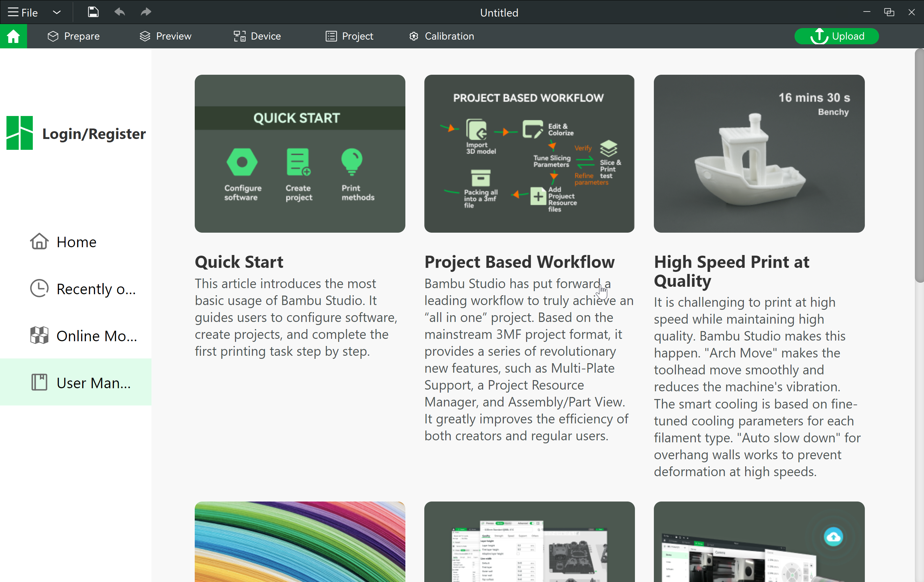Click the Project Based Workflow heading
This screenshot has height=582, width=924.
click(520, 262)
